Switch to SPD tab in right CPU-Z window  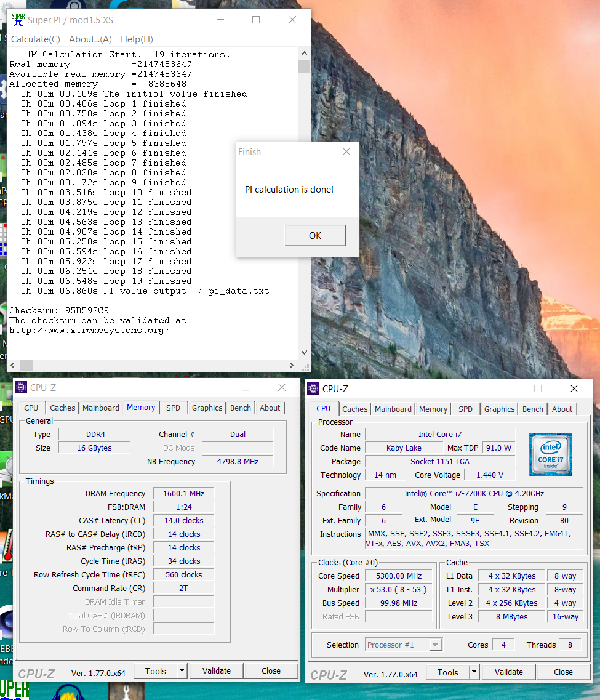point(465,409)
